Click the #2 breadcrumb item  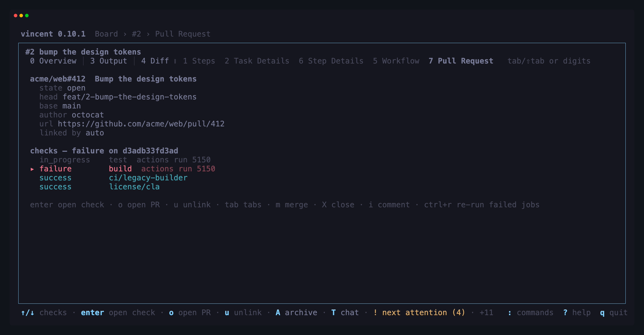point(136,34)
